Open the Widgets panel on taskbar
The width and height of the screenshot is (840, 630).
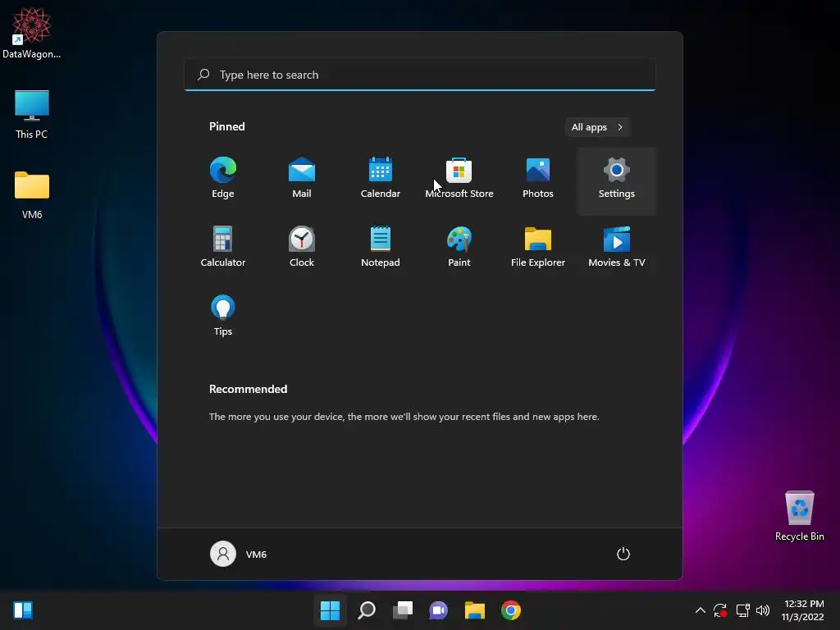[x=23, y=610]
